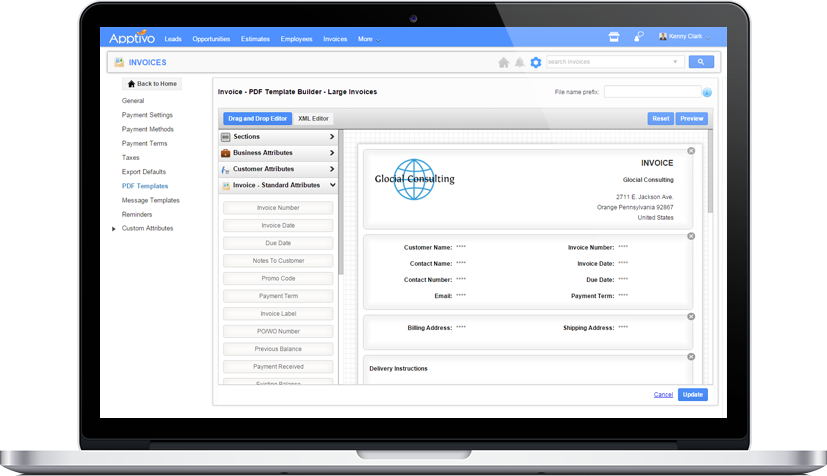Open the notifications bell icon
Viewport: 827px width, 476px height.
520,62
